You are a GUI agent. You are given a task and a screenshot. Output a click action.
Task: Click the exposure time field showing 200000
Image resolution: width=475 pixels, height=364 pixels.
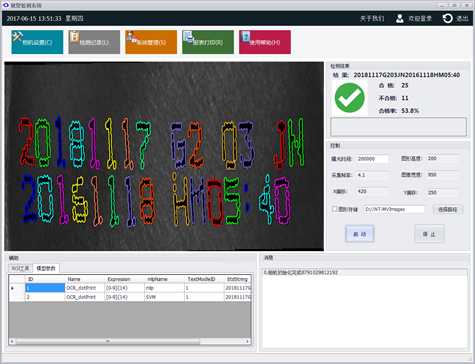click(x=372, y=159)
